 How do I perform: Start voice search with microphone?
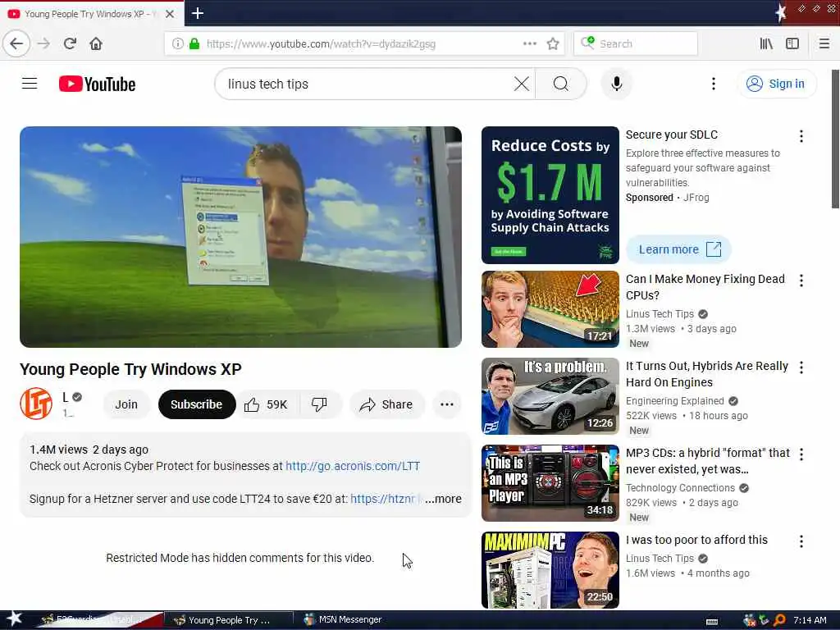(x=617, y=84)
